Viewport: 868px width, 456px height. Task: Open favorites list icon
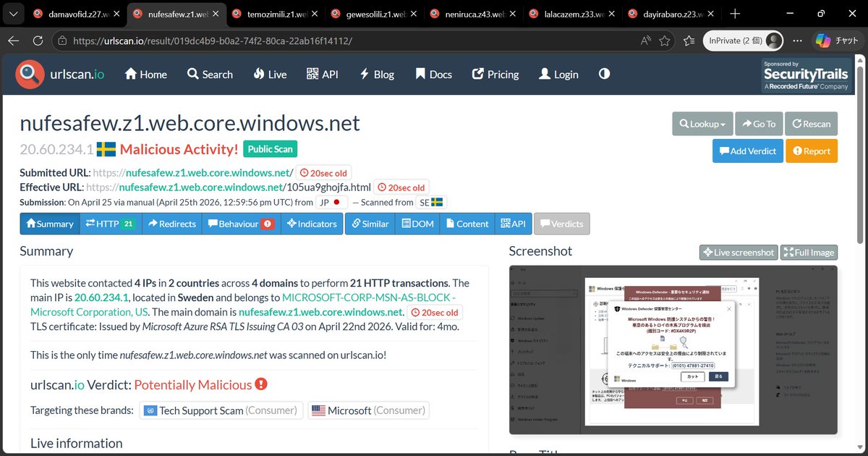click(689, 41)
